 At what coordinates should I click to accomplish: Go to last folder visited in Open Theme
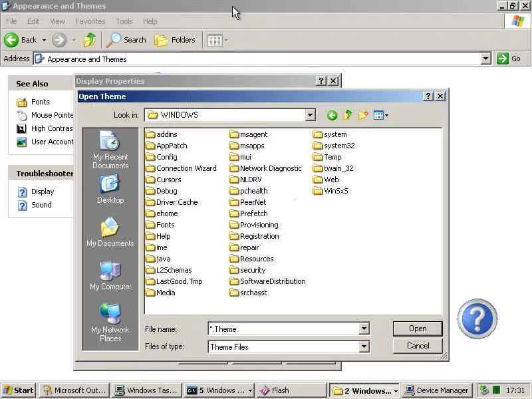(x=332, y=115)
